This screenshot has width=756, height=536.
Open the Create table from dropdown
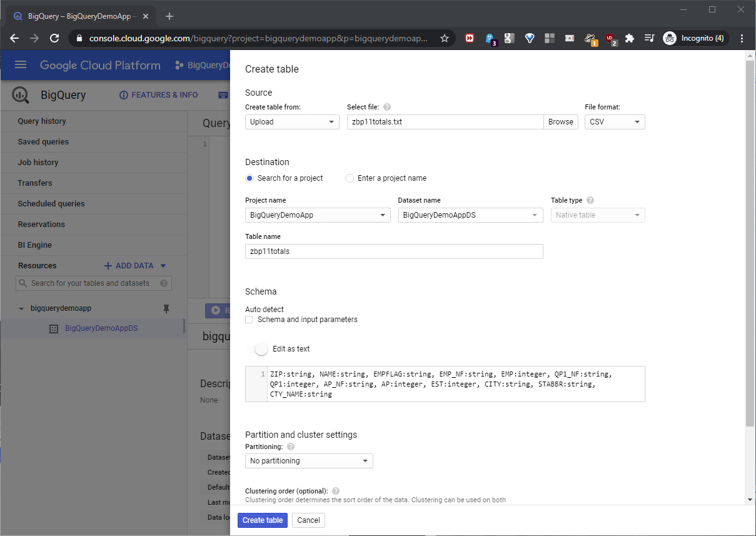pos(292,122)
